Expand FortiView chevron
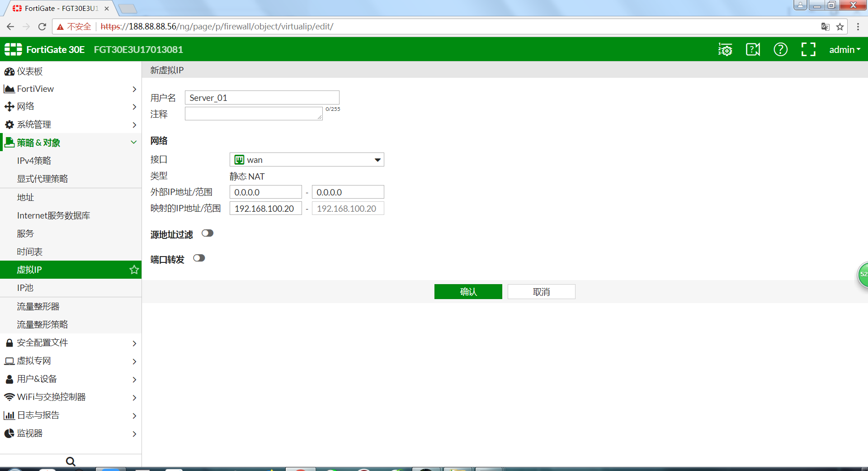The image size is (868, 471). 134,89
